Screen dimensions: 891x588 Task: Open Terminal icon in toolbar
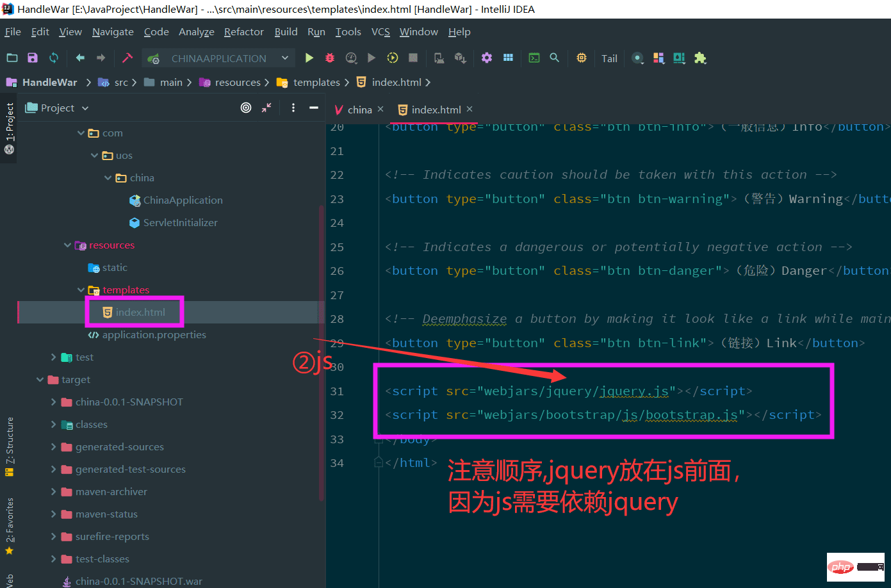(x=534, y=58)
